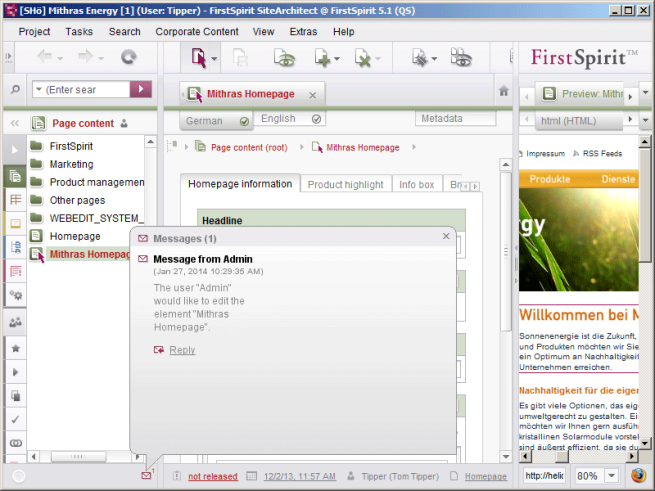This screenshot has width=655, height=491.
Task: Click the back navigation arrow in toolbar
Action: coord(44,56)
